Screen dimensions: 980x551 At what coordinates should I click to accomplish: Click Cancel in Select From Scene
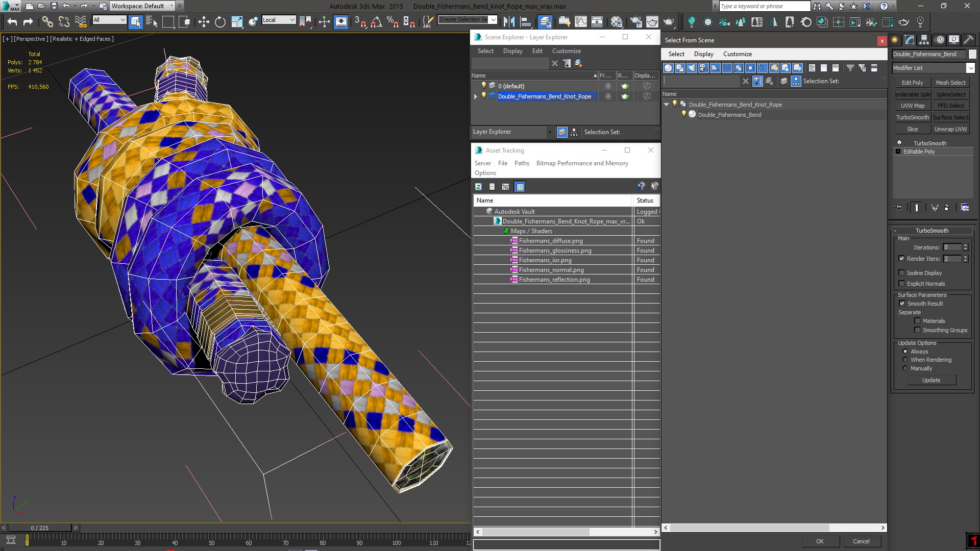click(861, 541)
